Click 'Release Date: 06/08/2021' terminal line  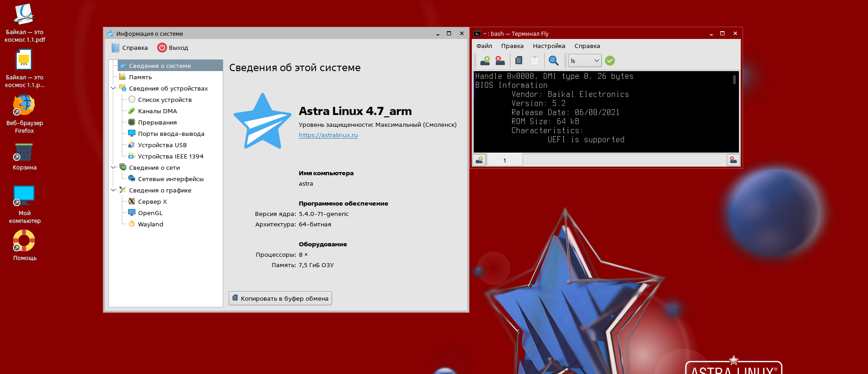click(566, 112)
